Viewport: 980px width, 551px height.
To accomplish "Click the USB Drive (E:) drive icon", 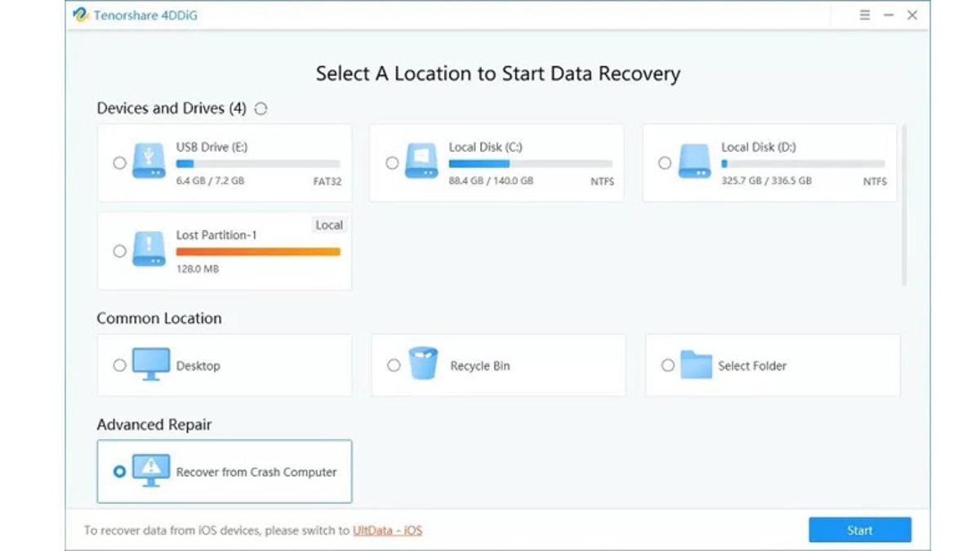I will pyautogui.click(x=149, y=162).
